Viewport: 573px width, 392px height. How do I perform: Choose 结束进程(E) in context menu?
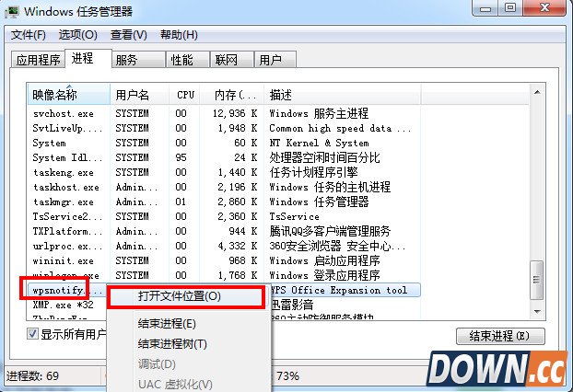[x=167, y=323]
